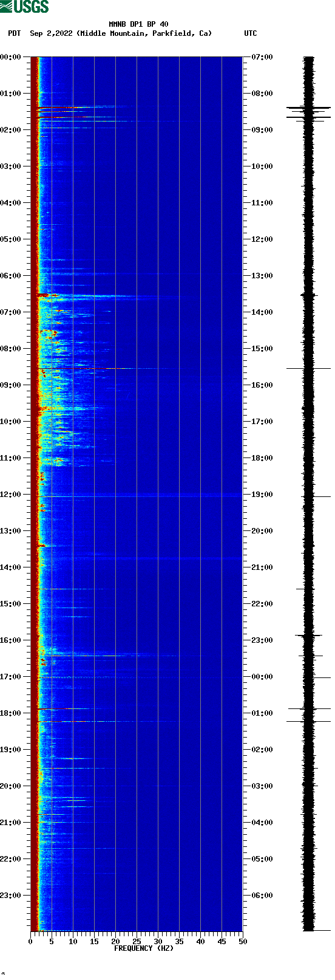The image size is (335, 980).
Task: Click the PDT timezone label
Action: 15,33
